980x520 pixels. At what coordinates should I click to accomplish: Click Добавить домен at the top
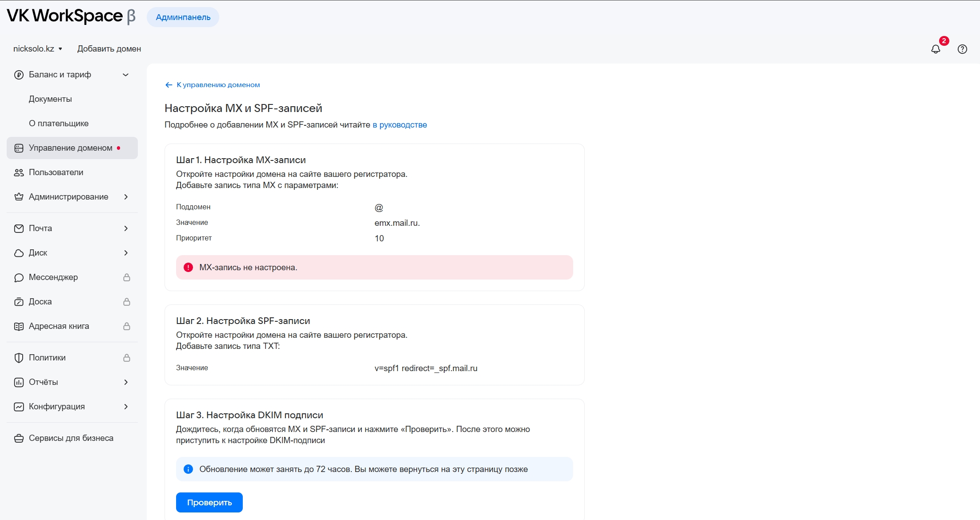109,49
